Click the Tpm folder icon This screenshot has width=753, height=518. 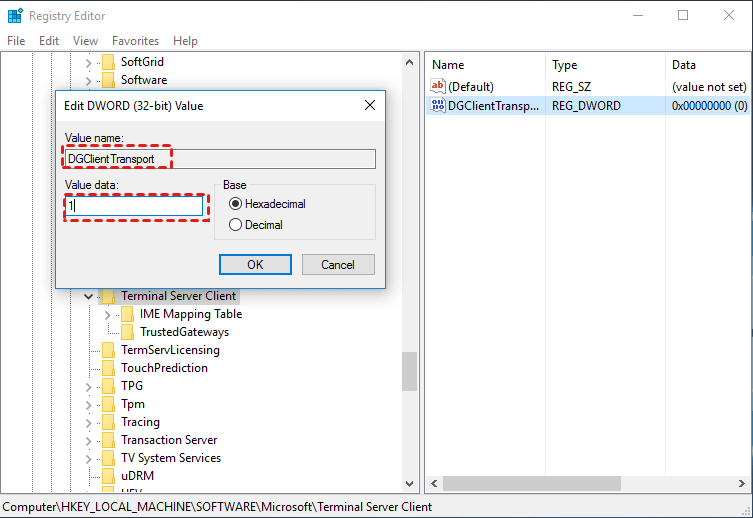pos(109,404)
